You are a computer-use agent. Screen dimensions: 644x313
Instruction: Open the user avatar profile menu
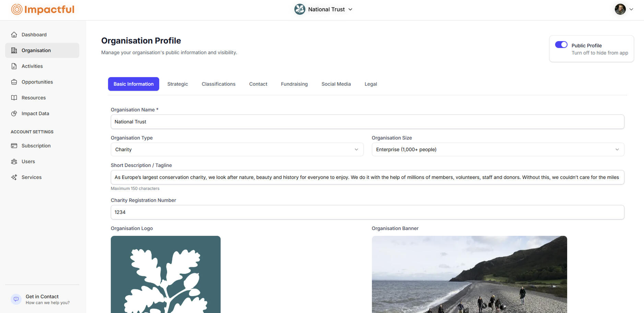point(620,9)
